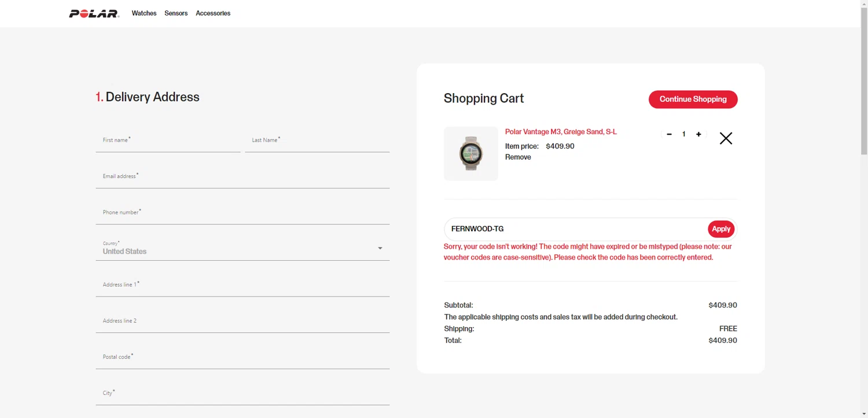Click the Continue Shopping button
This screenshot has width=868, height=418.
point(693,99)
